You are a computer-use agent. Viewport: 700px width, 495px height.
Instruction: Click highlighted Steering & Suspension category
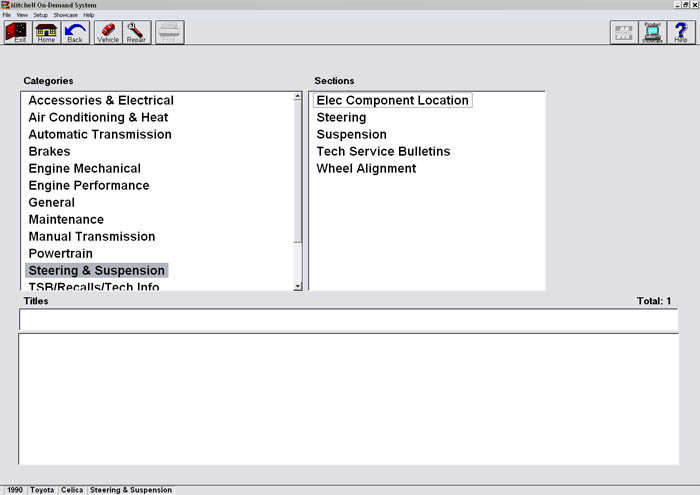click(x=96, y=270)
